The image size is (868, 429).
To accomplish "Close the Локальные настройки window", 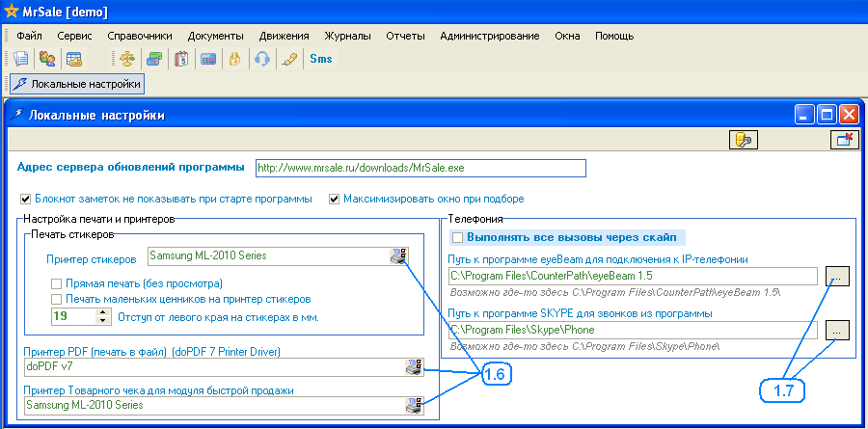I will pyautogui.click(x=848, y=115).
